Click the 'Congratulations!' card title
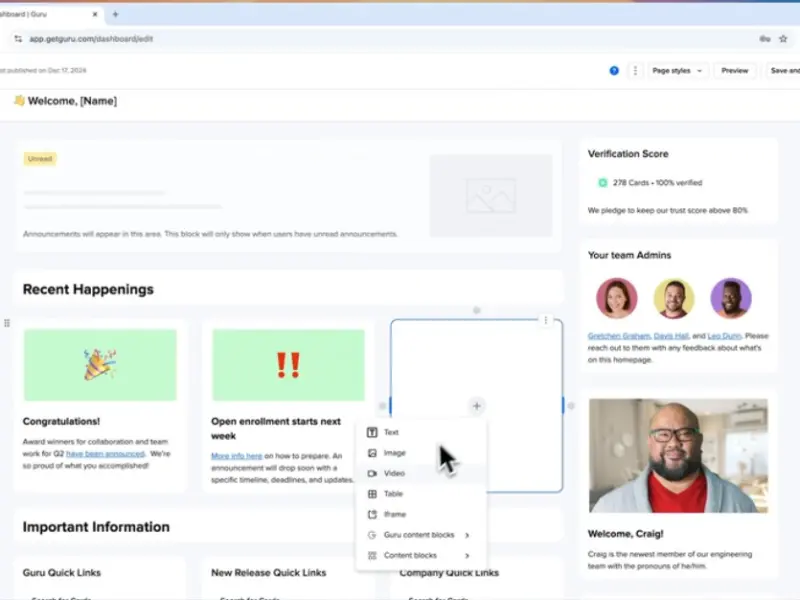Viewport: 800px width, 600px height. [x=61, y=421]
